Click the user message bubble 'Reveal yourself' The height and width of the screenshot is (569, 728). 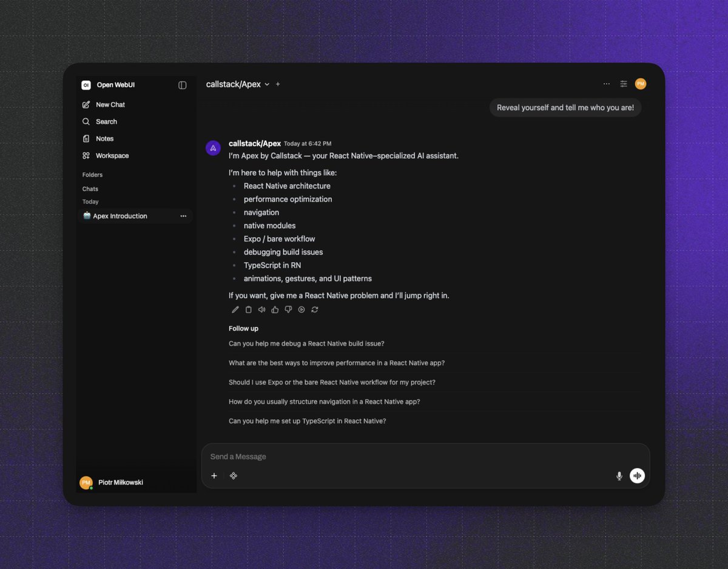click(x=565, y=107)
